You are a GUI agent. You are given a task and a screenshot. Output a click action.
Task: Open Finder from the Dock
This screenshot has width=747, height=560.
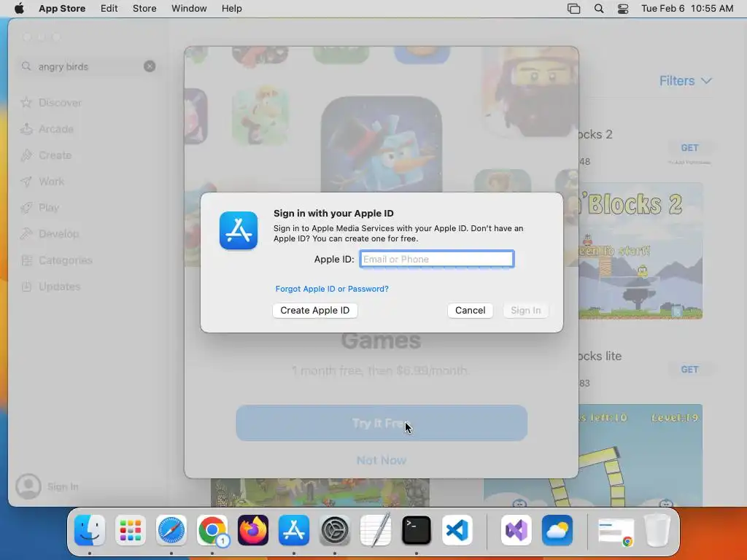(90, 530)
